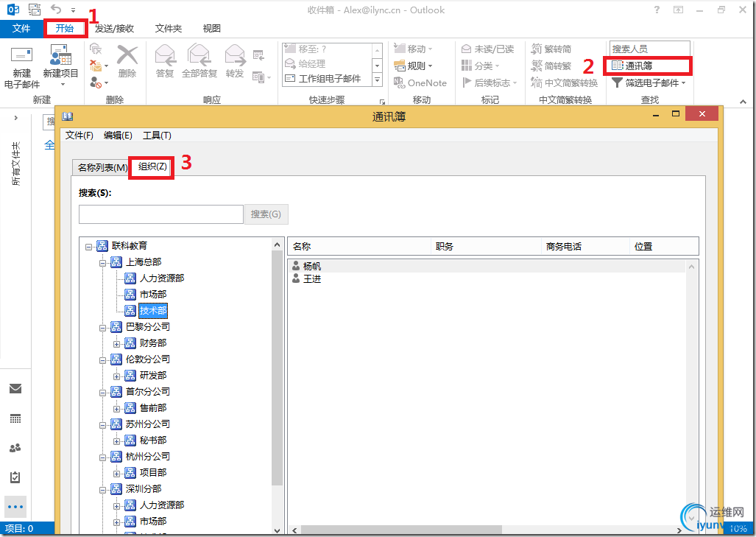Collapse the 首尔分公司 tree node

pos(103,393)
